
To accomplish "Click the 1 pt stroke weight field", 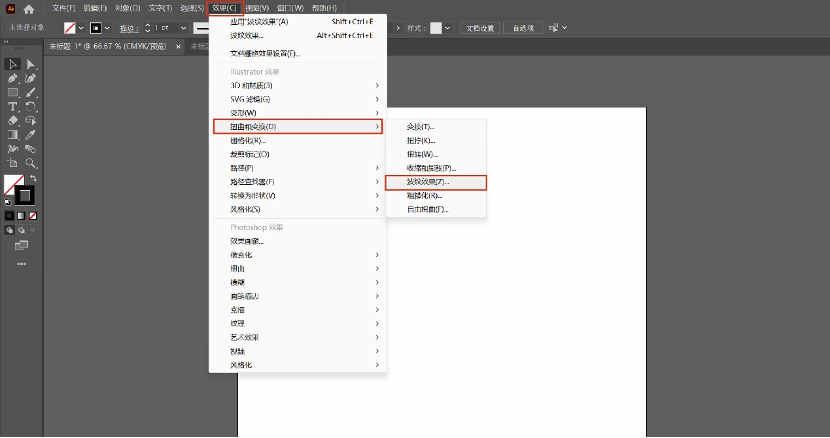I will pyautogui.click(x=166, y=28).
